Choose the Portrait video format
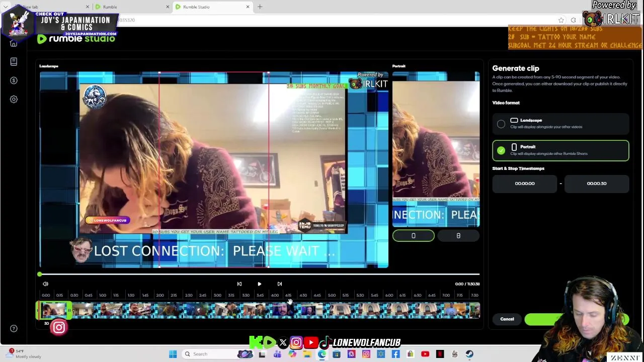644x362 pixels. pyautogui.click(x=560, y=150)
